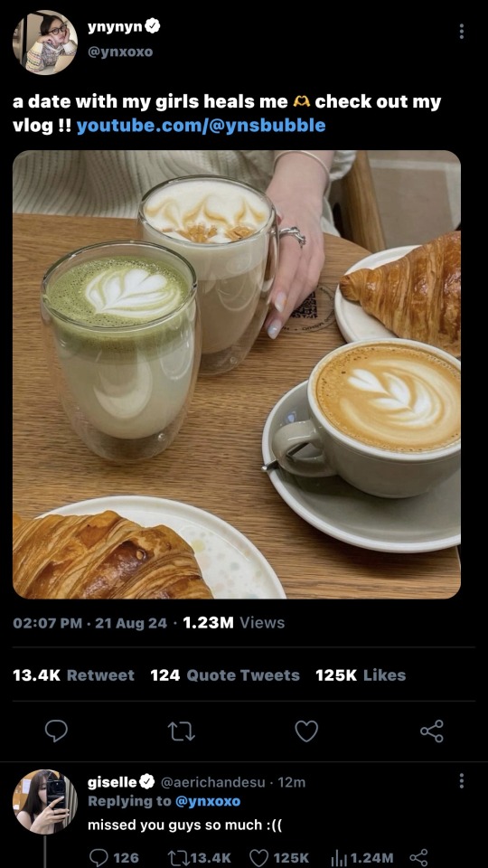Click the reply icon showing 126 on giselle's comment

click(114, 857)
